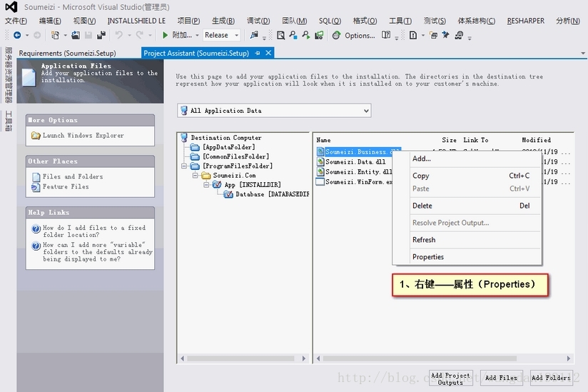Open the INSTALLSHIELD LE menu

tap(136, 21)
